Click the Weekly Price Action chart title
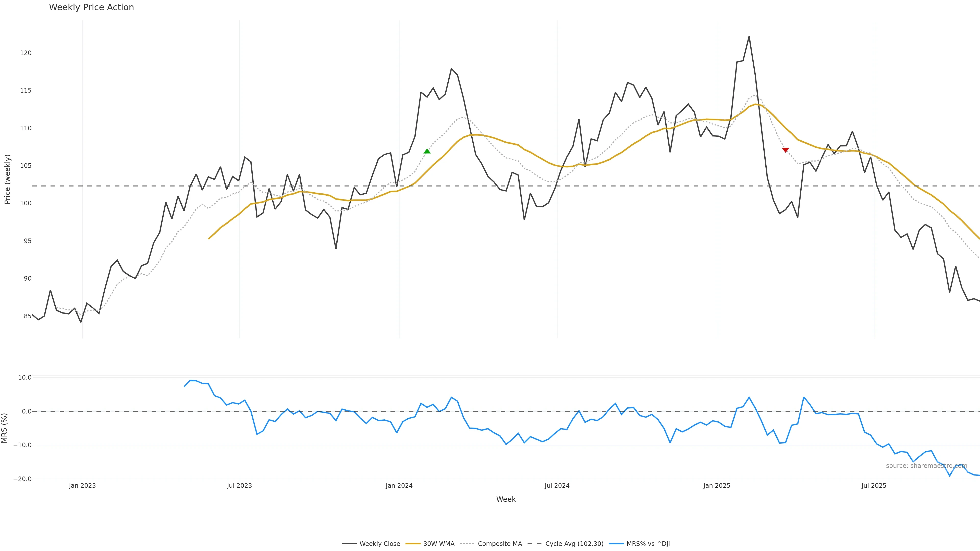Viewport: 980px width, 551px height. click(91, 7)
